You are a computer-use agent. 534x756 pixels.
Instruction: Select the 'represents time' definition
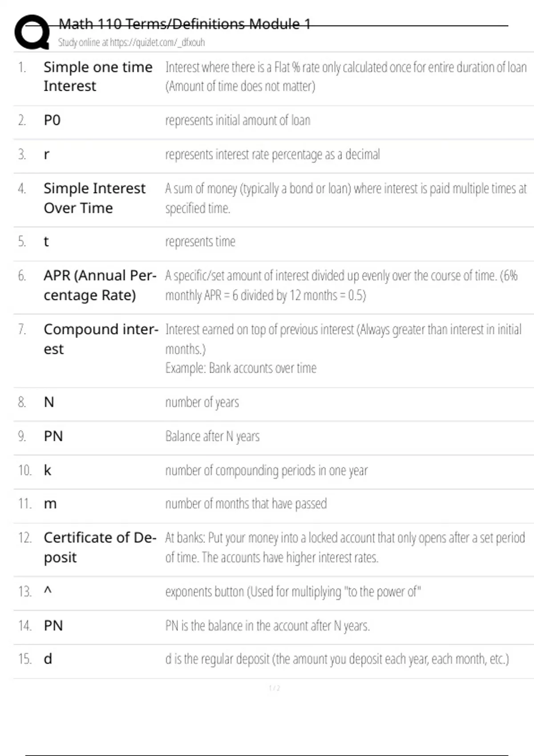coord(200,241)
